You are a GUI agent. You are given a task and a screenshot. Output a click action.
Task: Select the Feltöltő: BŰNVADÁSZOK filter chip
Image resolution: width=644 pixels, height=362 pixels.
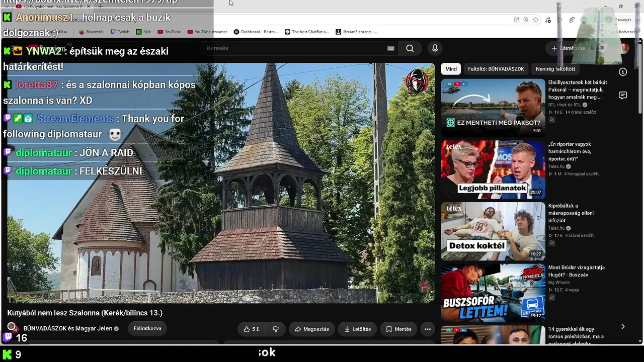[x=496, y=69]
